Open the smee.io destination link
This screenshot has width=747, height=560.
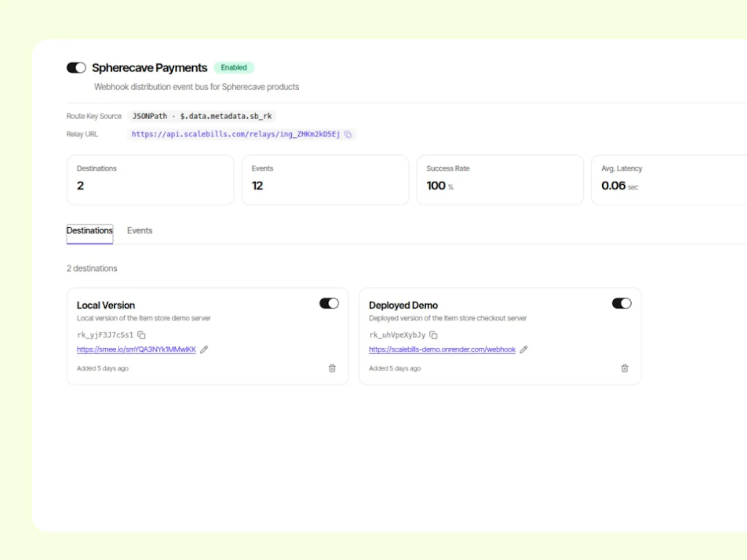pos(136,350)
